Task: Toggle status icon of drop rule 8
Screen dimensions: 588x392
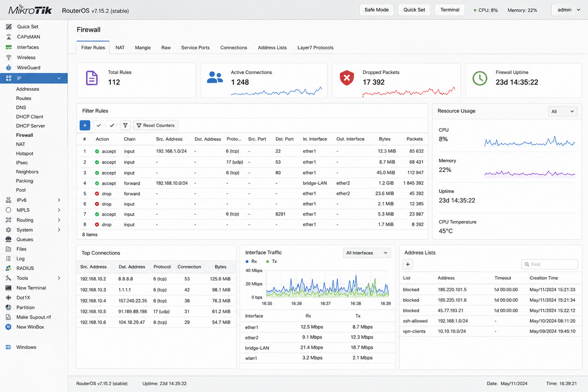Action: pyautogui.click(x=97, y=225)
